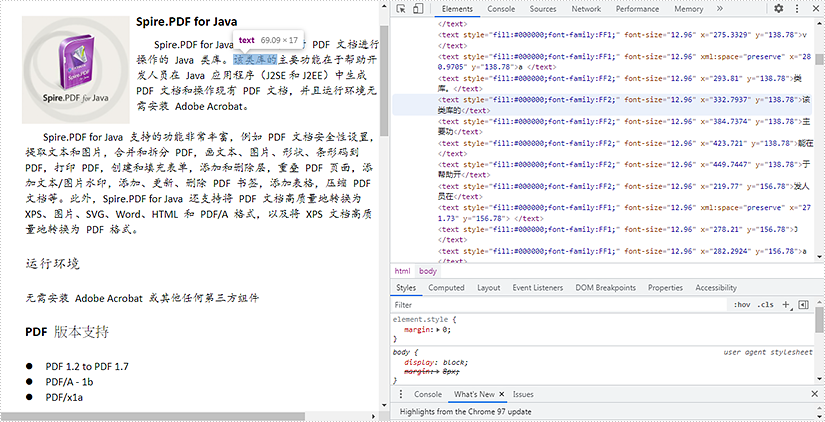Open the Issues drawer tab
The image size is (825, 422).
(x=523, y=394)
